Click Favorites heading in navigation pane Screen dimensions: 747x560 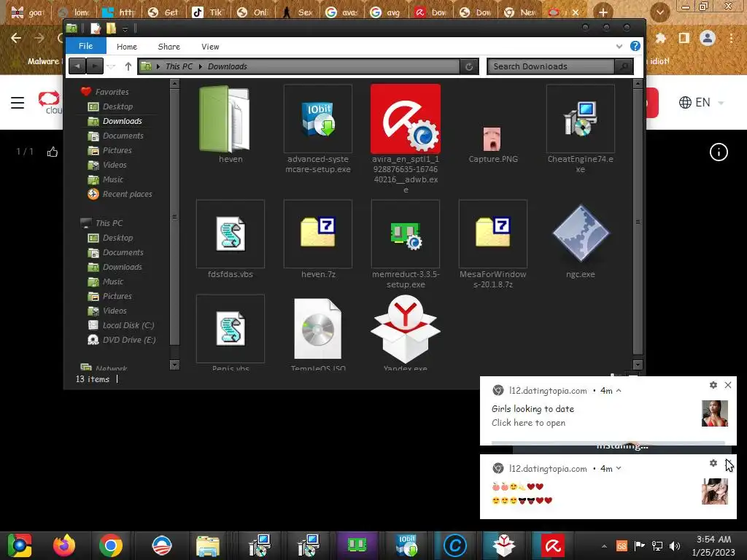(112, 92)
